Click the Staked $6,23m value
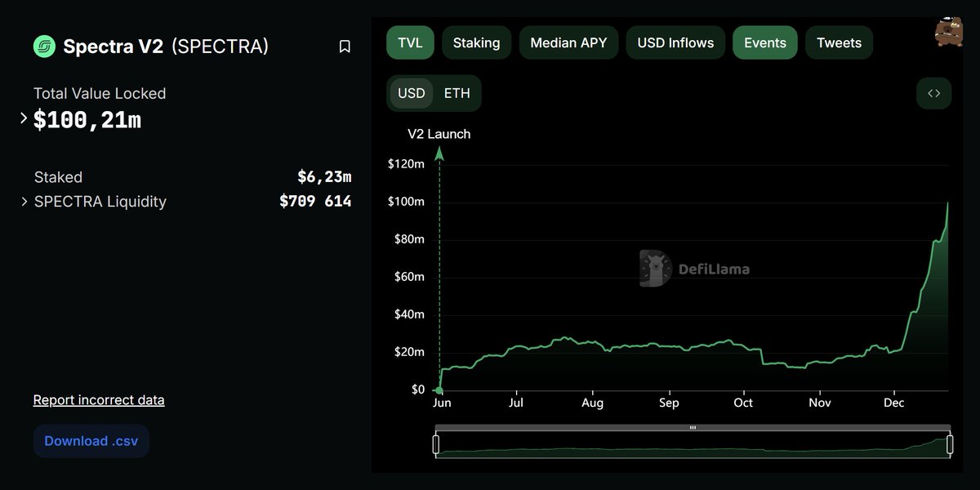Screen dimensions: 980x490 [x=324, y=176]
